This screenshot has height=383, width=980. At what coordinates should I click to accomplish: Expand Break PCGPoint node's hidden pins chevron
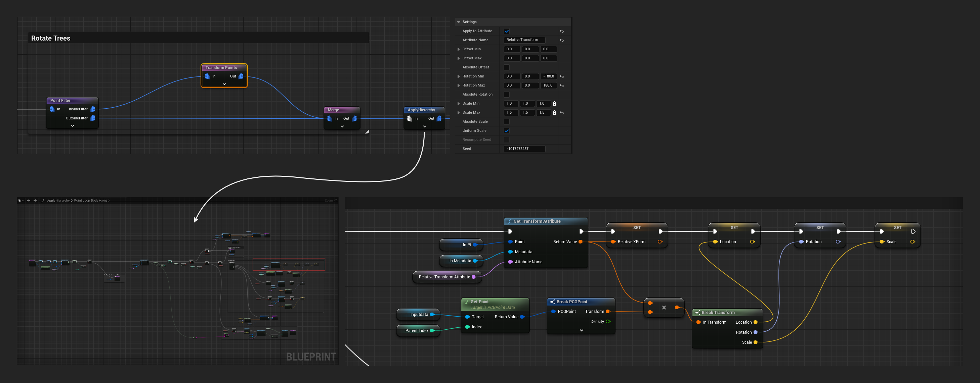coord(581,331)
